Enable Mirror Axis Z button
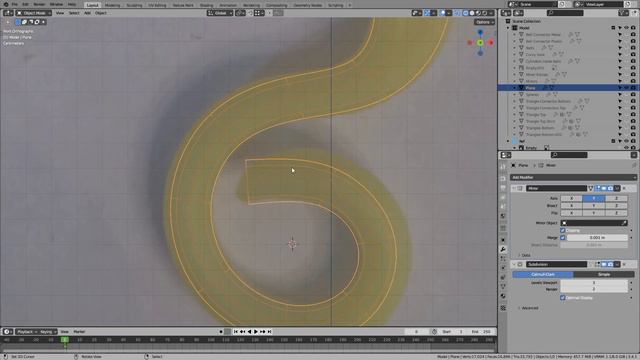The image size is (640, 360). tap(616, 198)
